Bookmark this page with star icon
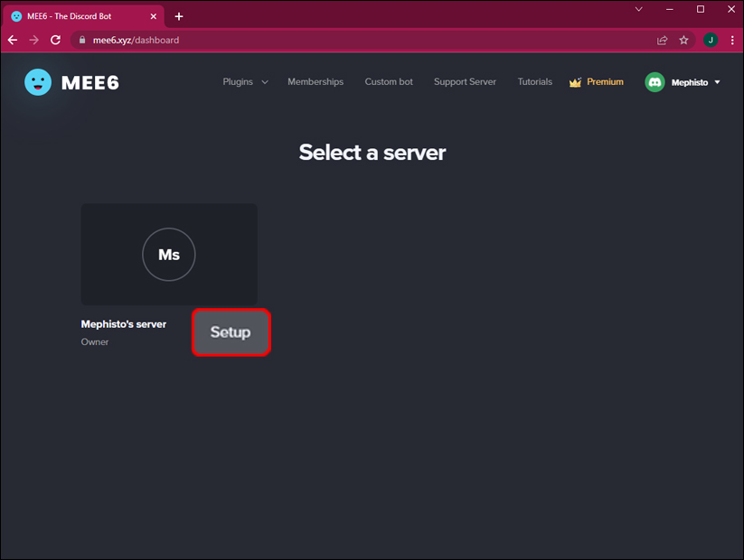This screenshot has width=744, height=560. pos(683,40)
